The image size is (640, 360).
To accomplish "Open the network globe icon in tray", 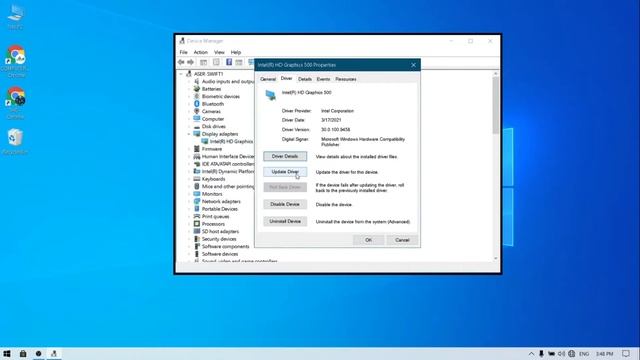I will (571, 353).
